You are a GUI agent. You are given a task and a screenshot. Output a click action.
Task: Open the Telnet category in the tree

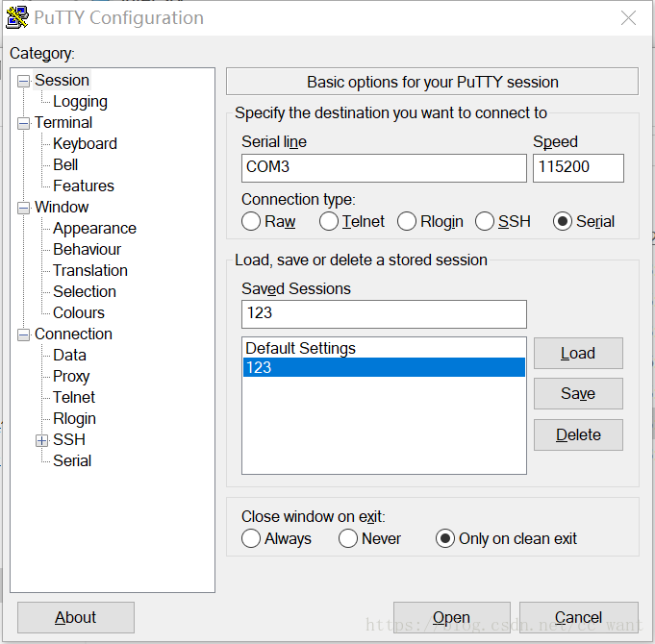[x=74, y=397]
